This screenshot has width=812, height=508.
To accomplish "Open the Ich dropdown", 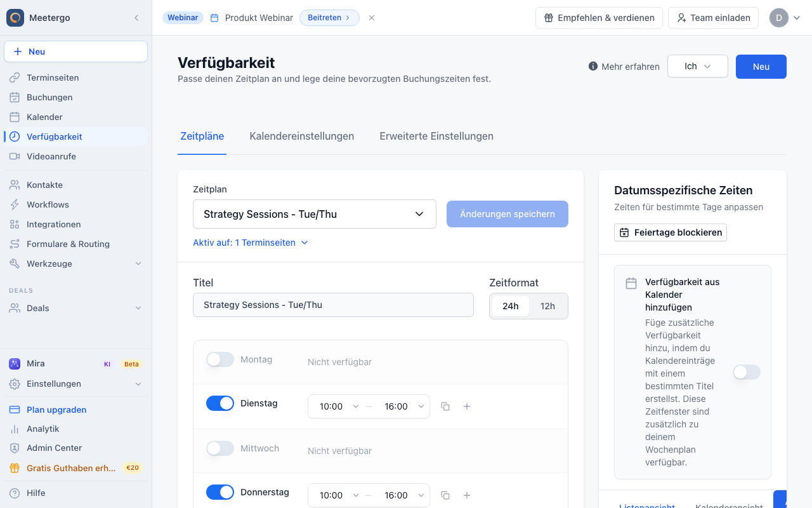I will pos(698,66).
